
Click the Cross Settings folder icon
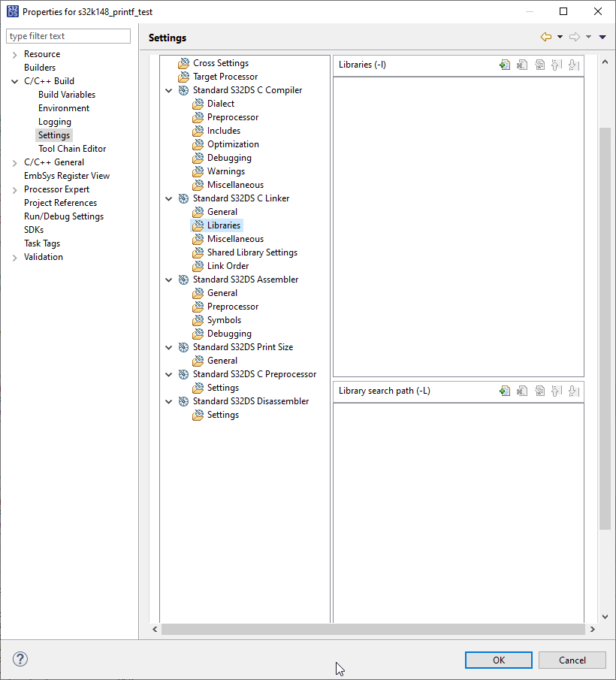coord(184,63)
